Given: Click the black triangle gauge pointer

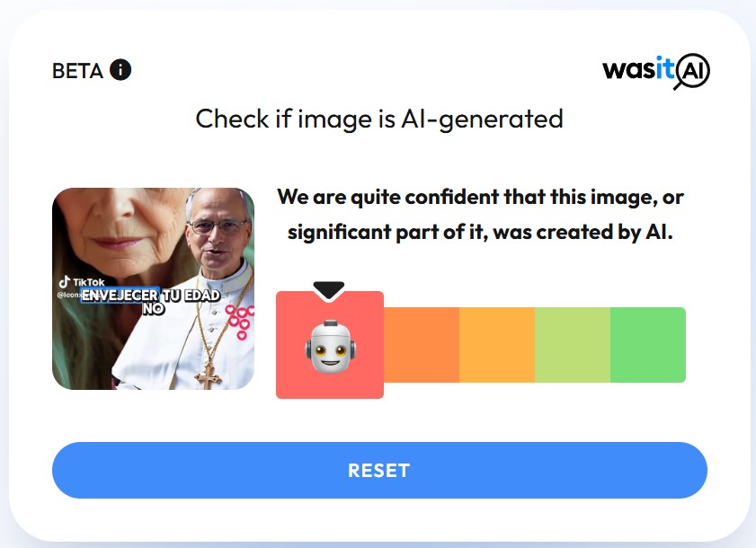Looking at the screenshot, I should click(329, 289).
